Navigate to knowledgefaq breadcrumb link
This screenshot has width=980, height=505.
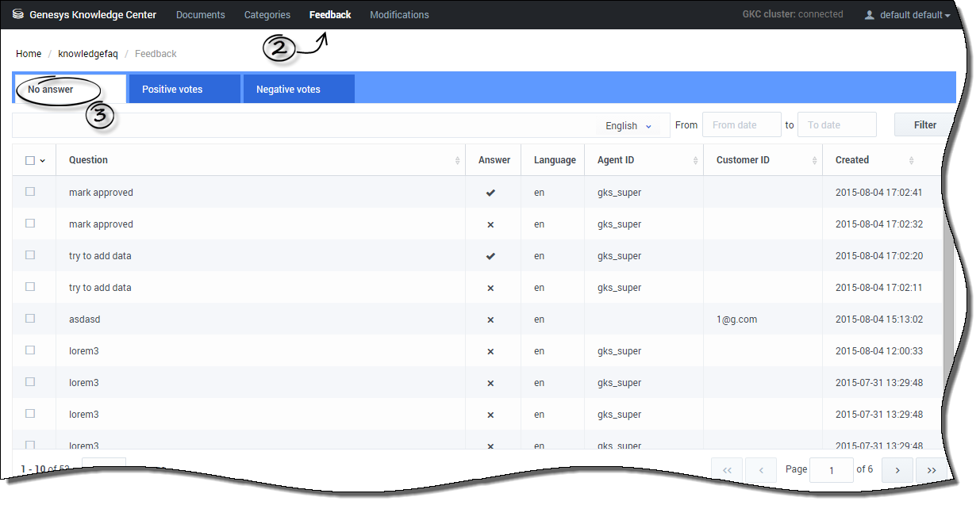tap(88, 54)
